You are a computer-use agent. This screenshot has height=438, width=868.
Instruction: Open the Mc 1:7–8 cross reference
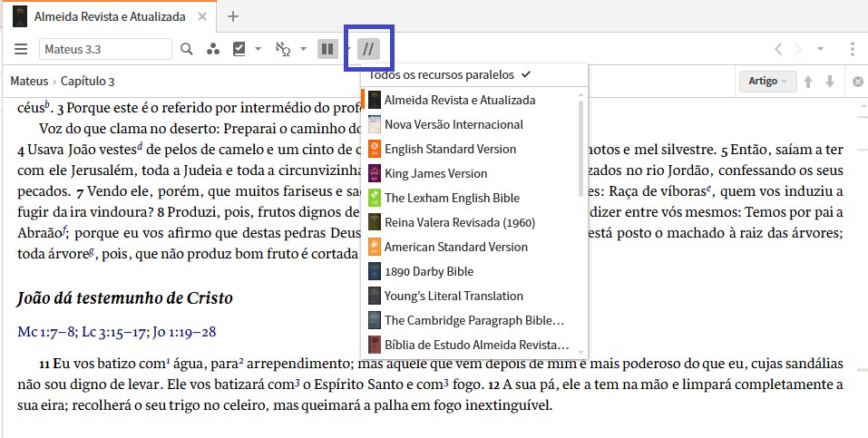pos(47,332)
